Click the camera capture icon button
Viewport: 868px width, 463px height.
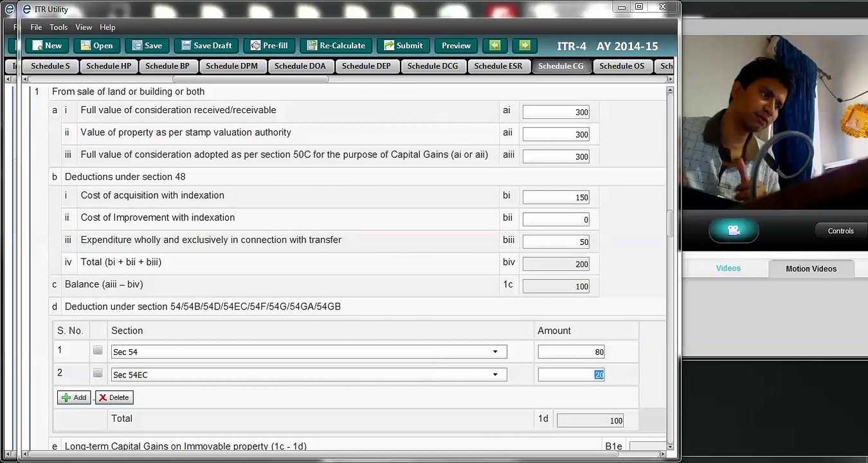[734, 230]
